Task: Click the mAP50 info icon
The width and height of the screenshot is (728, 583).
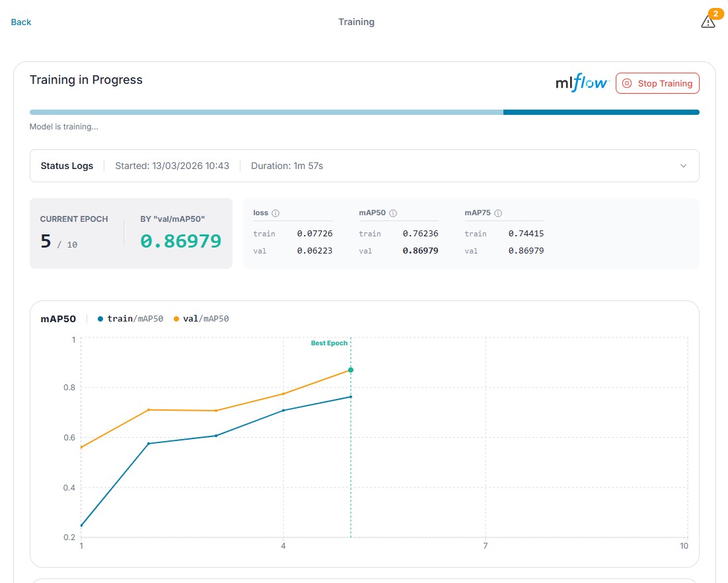Action: (x=393, y=213)
